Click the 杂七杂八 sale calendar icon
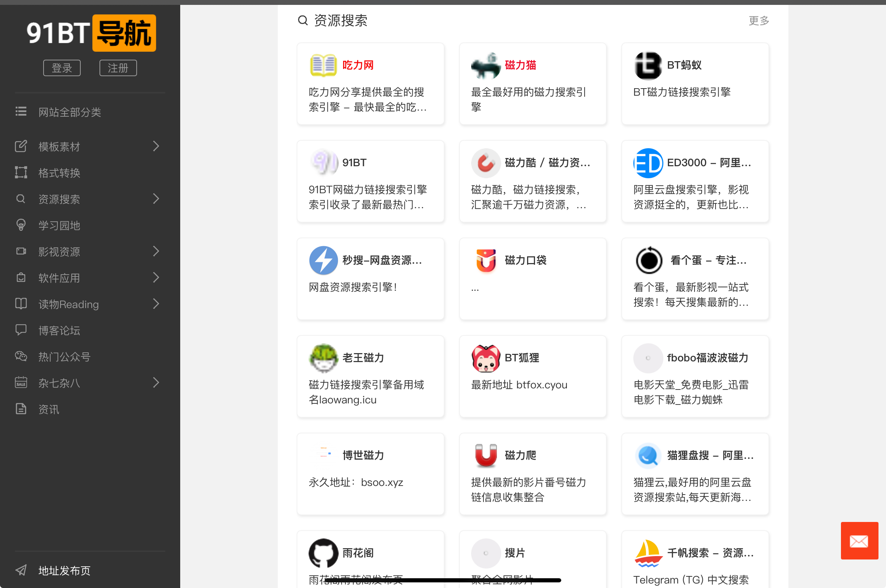This screenshot has height=588, width=886. [21, 382]
